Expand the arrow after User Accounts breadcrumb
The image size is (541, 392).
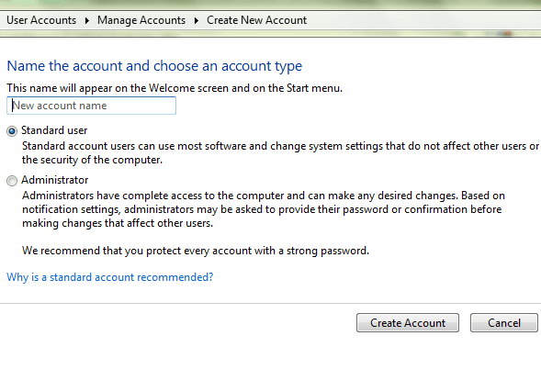pos(87,21)
